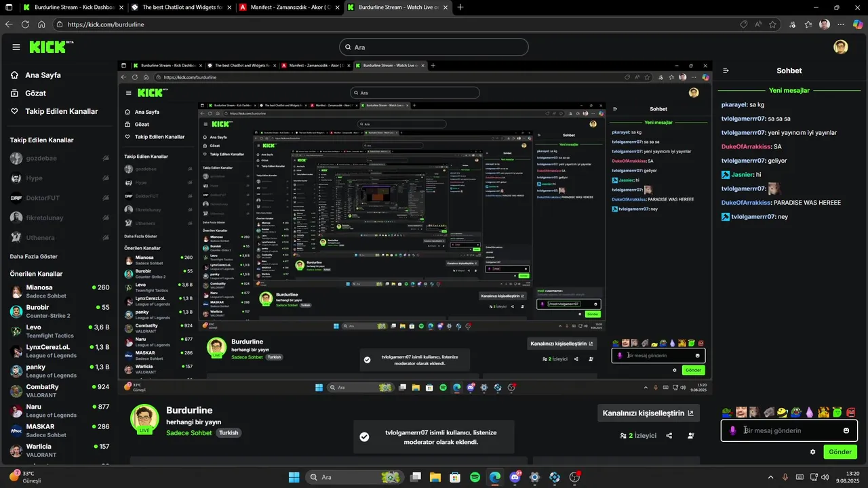
Task: Open the emoji picker in message box
Action: pyautogui.click(x=846, y=430)
